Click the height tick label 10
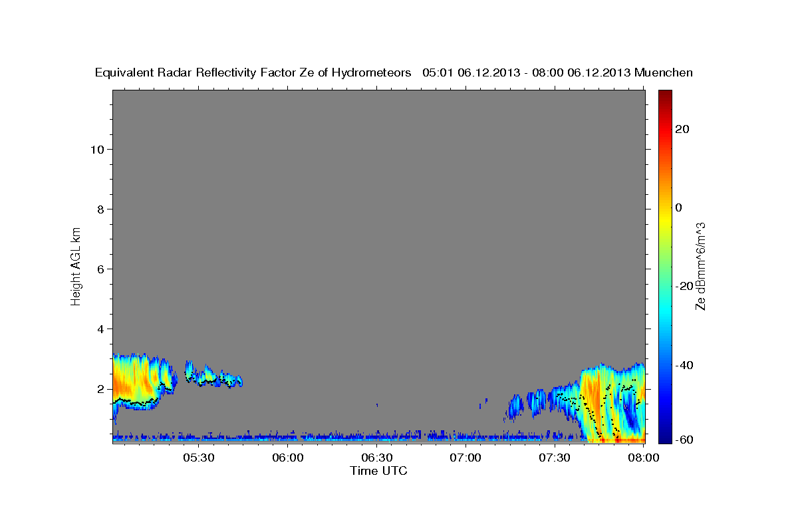This screenshot has height=532, width=798. click(x=98, y=149)
